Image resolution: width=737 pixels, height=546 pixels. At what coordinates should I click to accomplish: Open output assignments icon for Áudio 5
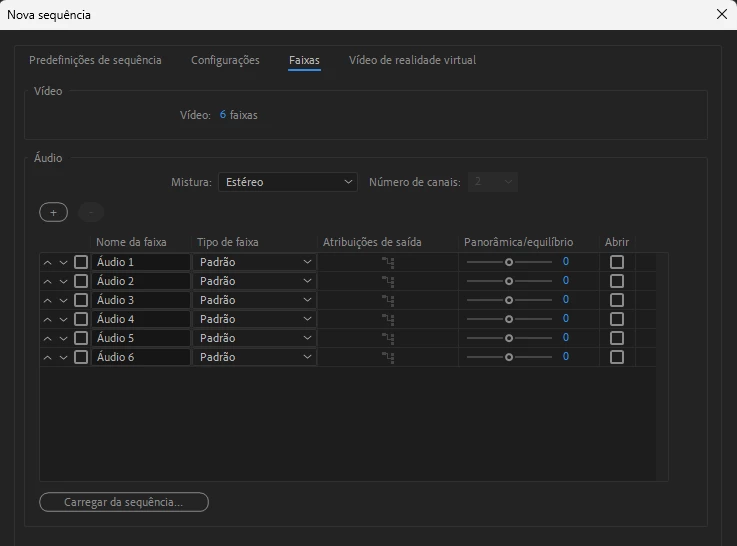388,338
